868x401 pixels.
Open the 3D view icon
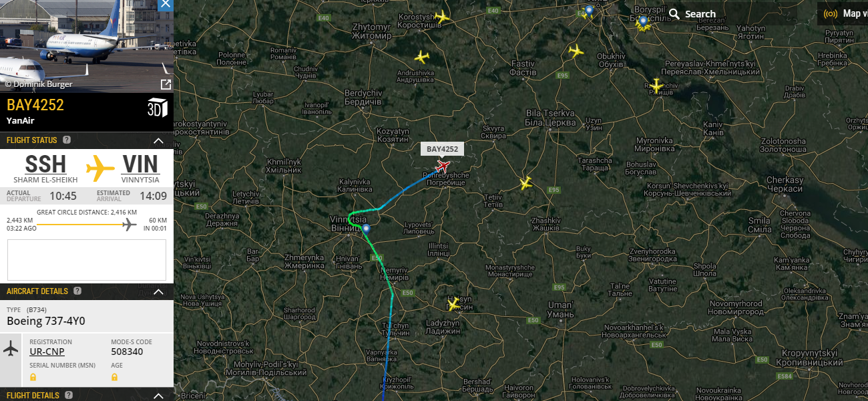[157, 108]
